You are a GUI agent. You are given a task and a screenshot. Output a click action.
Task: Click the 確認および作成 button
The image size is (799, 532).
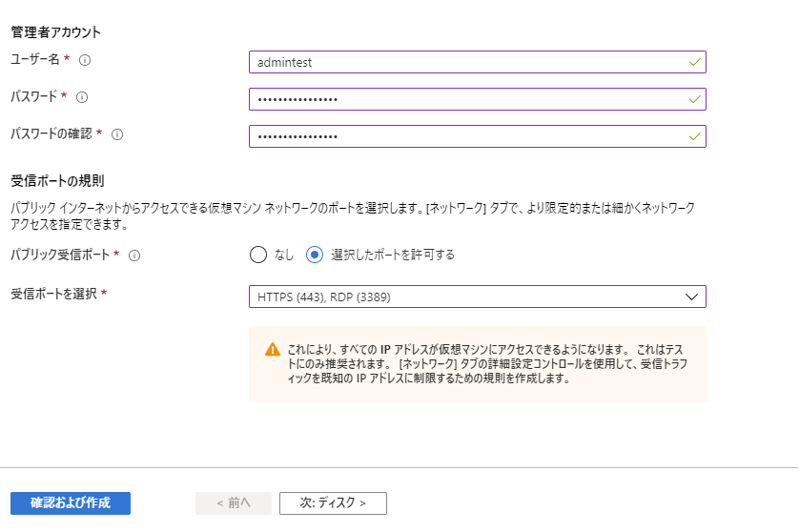coord(71,503)
